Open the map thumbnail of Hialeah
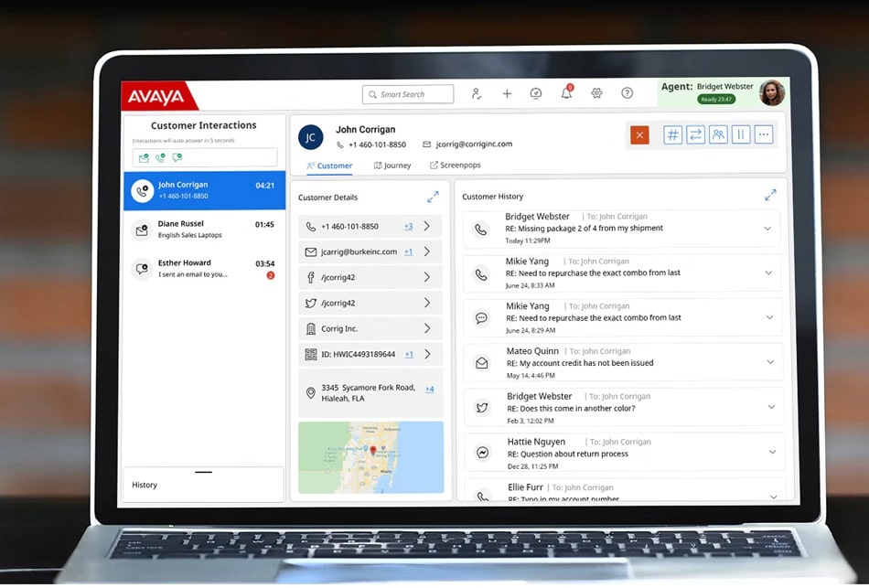This screenshot has height=588, width=869. pyautogui.click(x=370, y=457)
